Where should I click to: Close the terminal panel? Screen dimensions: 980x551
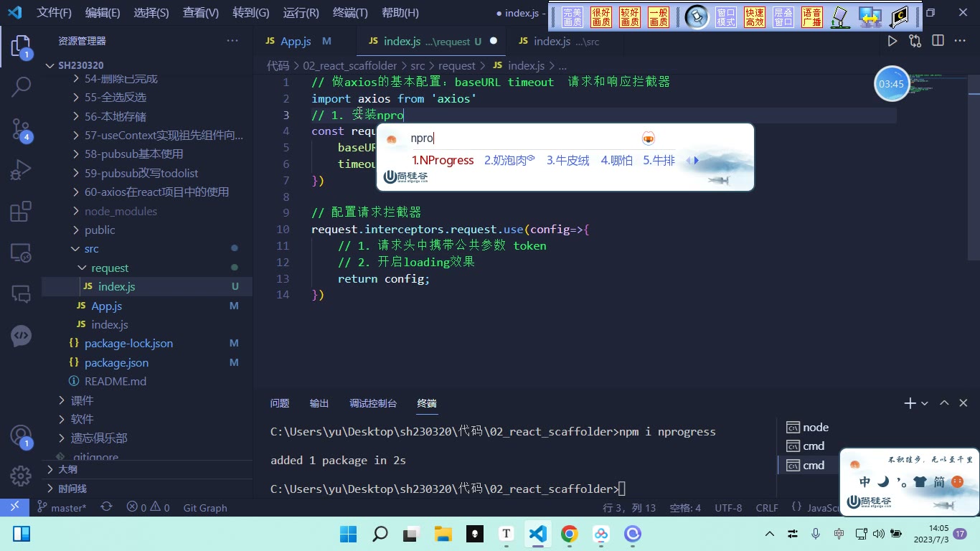tap(963, 403)
